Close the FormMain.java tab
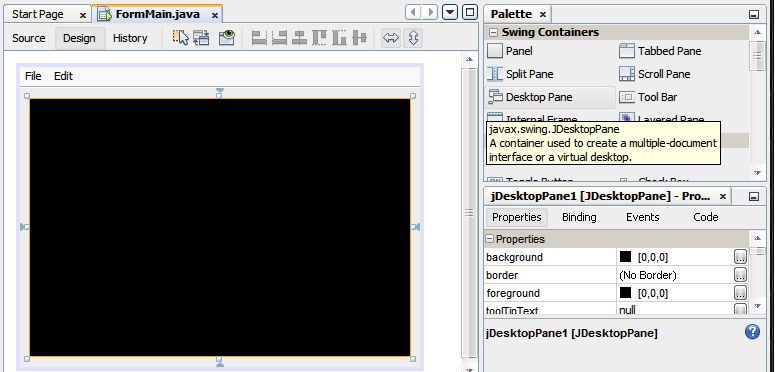775x372 pixels. pos(215,15)
